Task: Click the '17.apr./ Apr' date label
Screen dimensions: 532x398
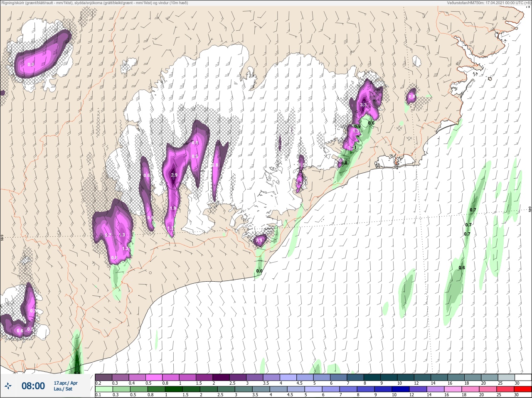Action: [66, 383]
